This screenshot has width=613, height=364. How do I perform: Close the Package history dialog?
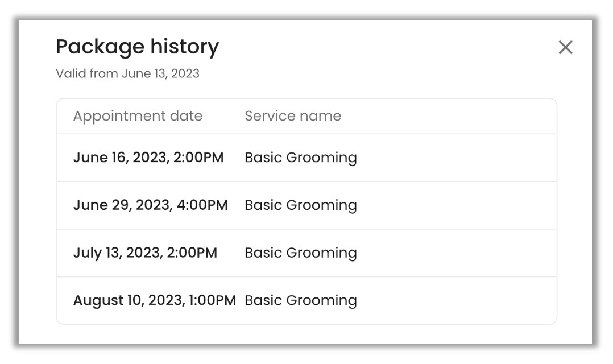tap(565, 47)
